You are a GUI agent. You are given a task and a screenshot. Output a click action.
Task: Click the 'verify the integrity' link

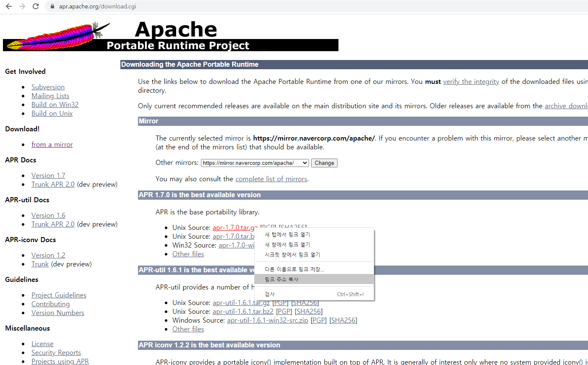coord(471,81)
